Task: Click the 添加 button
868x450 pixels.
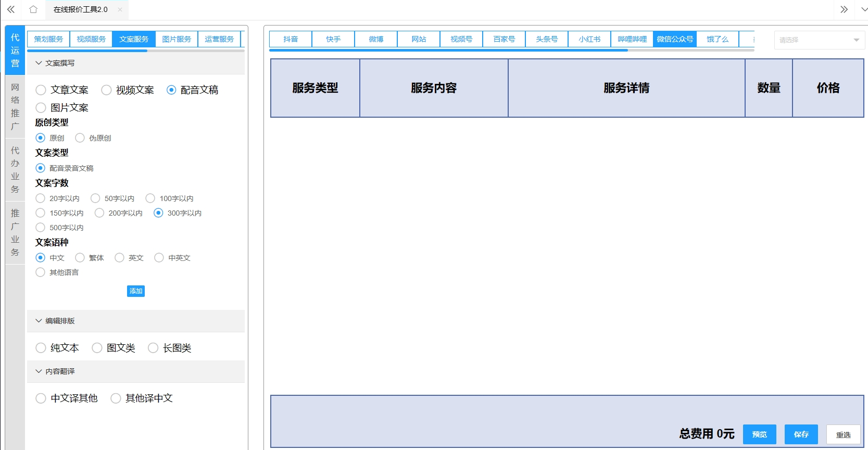Action: click(x=136, y=291)
